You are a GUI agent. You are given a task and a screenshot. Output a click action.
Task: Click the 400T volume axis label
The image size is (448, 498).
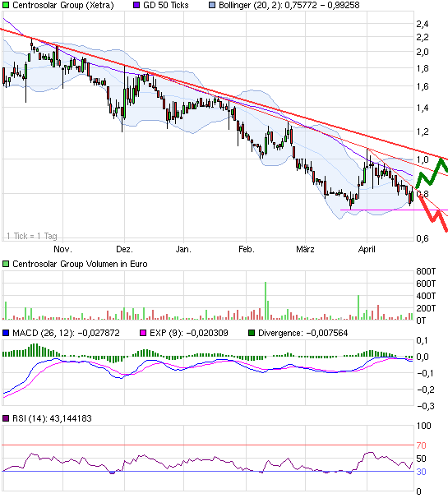pos(426,296)
